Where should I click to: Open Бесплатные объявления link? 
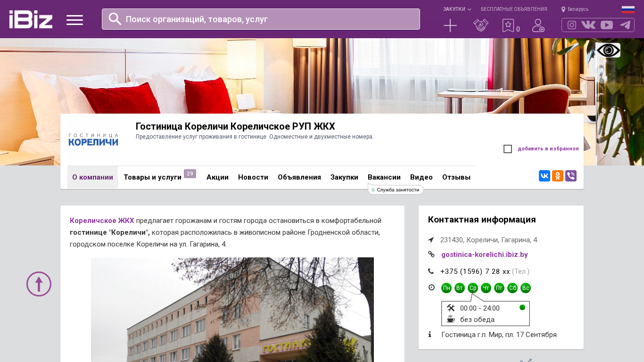point(514,9)
